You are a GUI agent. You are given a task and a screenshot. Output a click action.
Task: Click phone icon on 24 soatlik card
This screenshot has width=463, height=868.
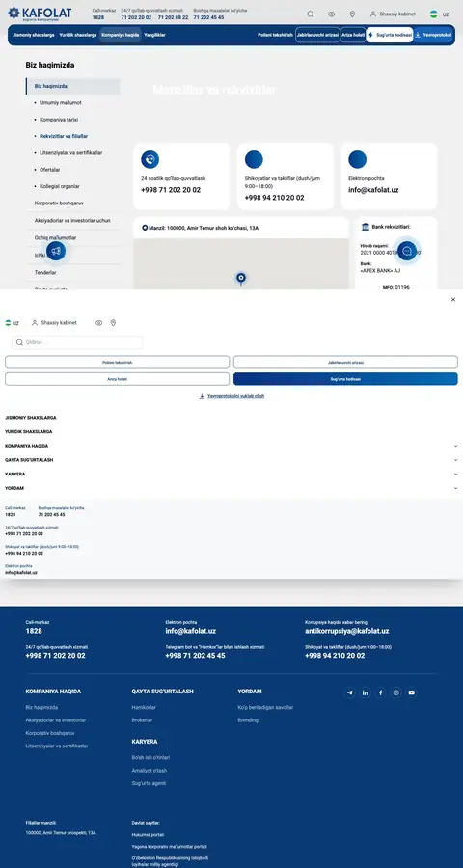150,159
